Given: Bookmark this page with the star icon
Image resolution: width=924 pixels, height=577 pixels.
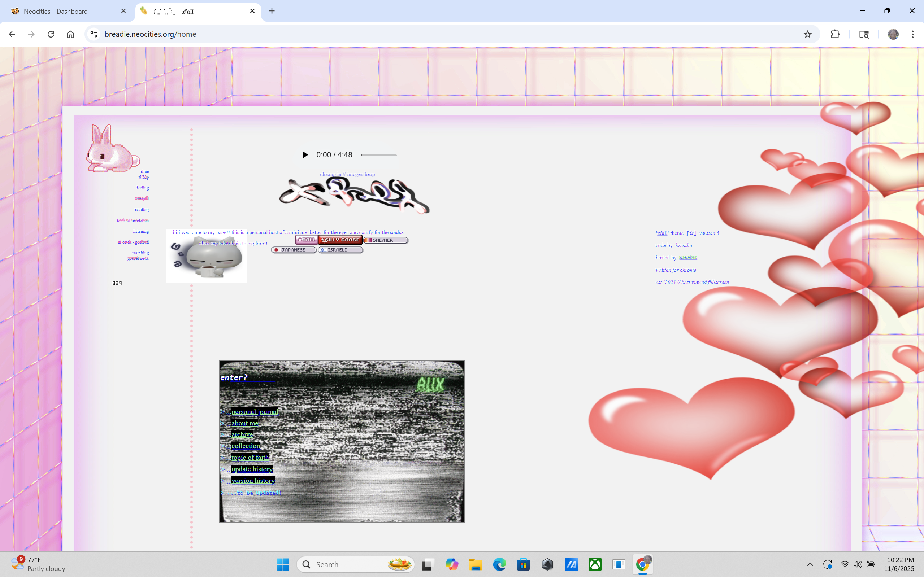Looking at the screenshot, I should coord(807,34).
